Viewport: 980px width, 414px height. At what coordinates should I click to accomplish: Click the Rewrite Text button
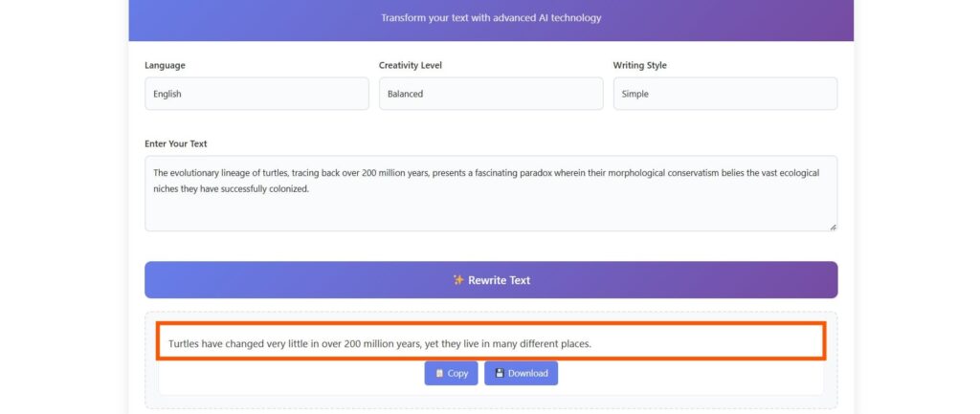point(491,280)
